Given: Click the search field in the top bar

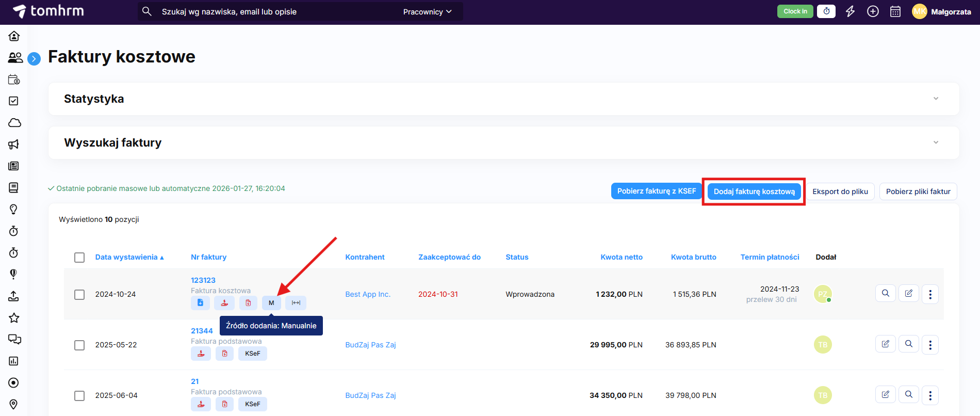Looking at the screenshot, I should [273, 12].
